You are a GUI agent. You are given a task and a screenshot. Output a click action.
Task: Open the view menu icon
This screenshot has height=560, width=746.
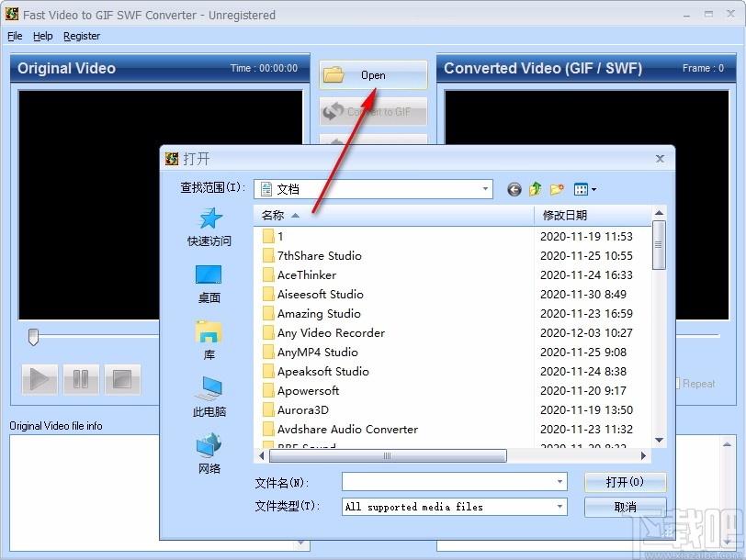[x=584, y=190]
